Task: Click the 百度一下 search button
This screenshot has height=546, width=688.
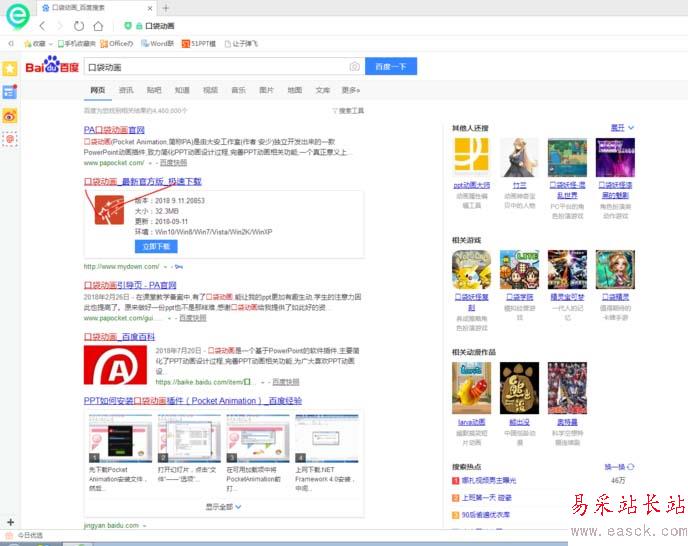Action: pyautogui.click(x=391, y=66)
